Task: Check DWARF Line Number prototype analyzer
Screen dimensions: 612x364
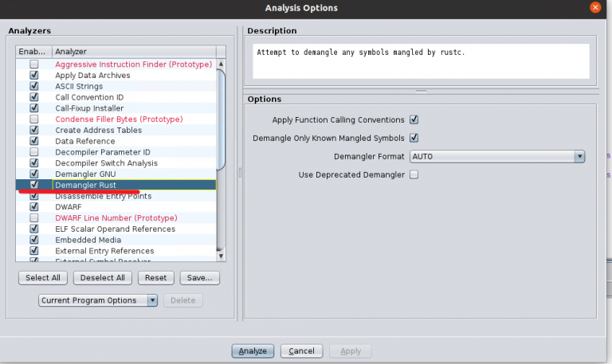Action: pos(33,217)
